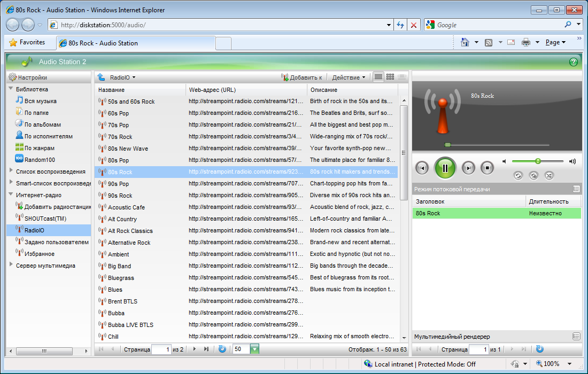Open the 80s Rock - Audio Station tab
This screenshot has height=374, width=588.
[x=136, y=43]
